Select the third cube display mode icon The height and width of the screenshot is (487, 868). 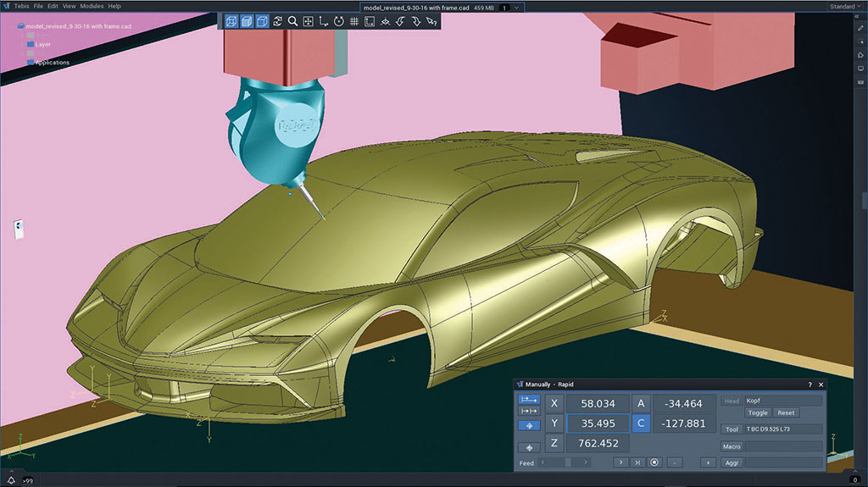262,21
